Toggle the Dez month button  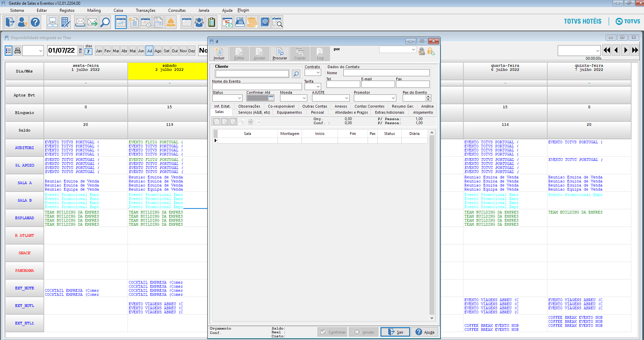click(x=191, y=51)
